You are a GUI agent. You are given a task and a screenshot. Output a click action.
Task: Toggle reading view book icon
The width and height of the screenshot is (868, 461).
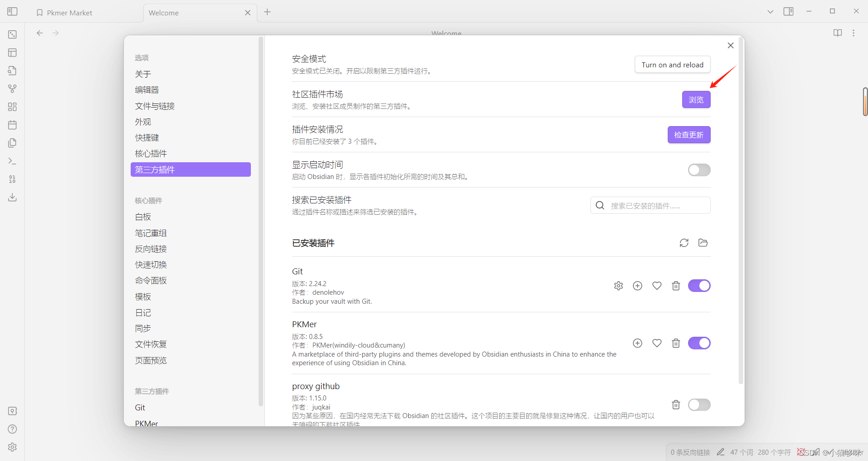pyautogui.click(x=838, y=33)
